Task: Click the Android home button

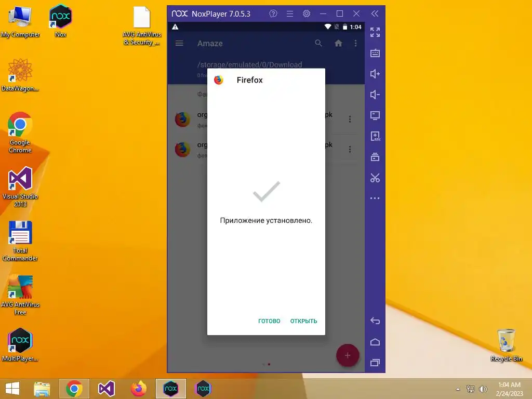Action: (x=375, y=342)
